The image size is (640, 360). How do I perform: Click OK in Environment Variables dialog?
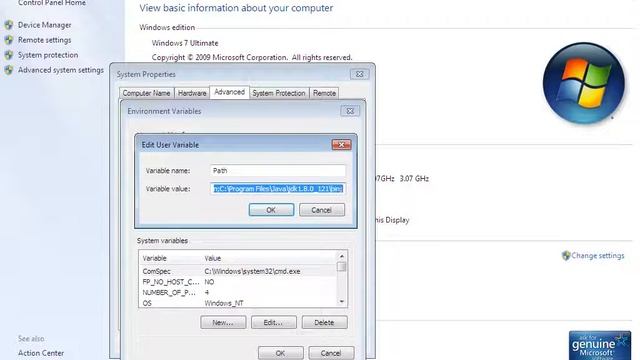click(x=280, y=353)
